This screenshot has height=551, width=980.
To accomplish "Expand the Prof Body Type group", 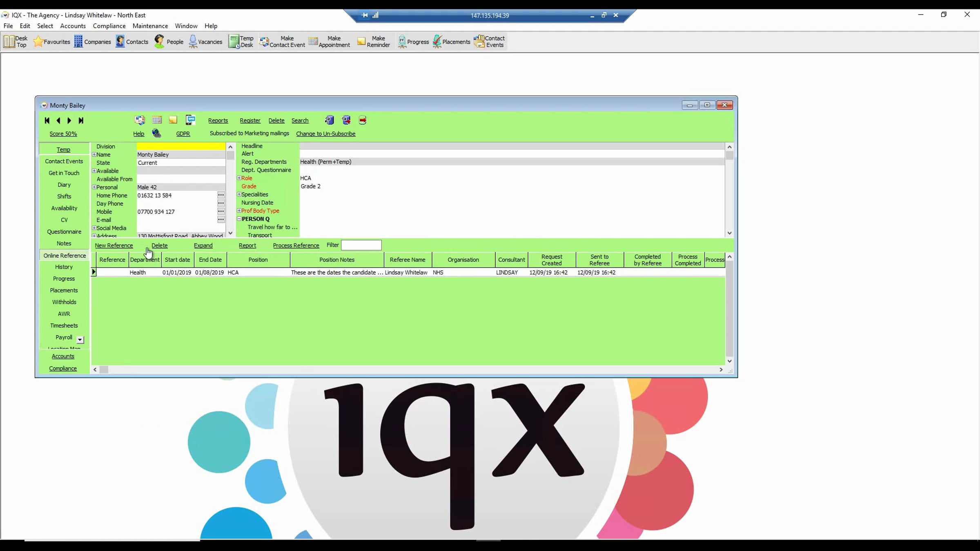I will click(x=239, y=211).
